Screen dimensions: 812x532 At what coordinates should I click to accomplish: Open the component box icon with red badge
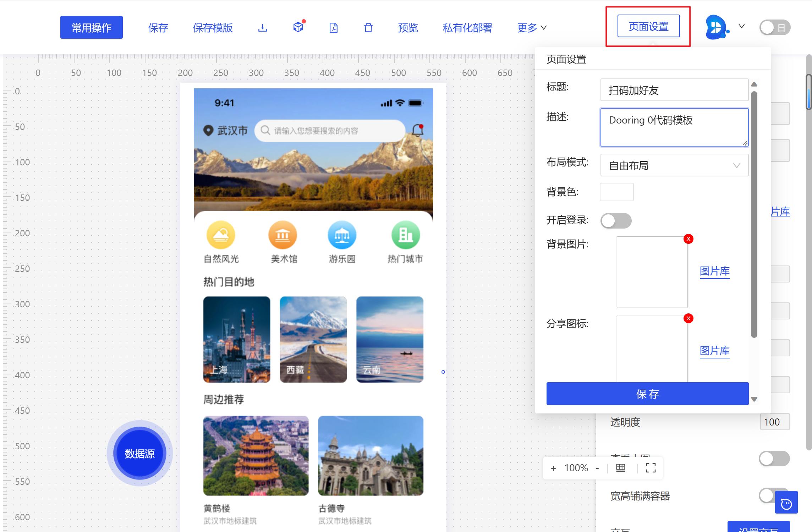click(x=298, y=27)
